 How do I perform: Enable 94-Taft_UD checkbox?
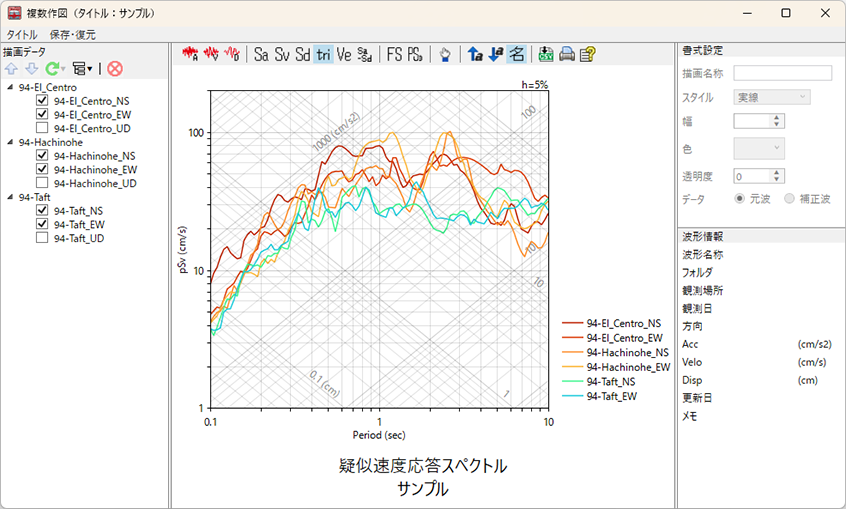[42, 238]
